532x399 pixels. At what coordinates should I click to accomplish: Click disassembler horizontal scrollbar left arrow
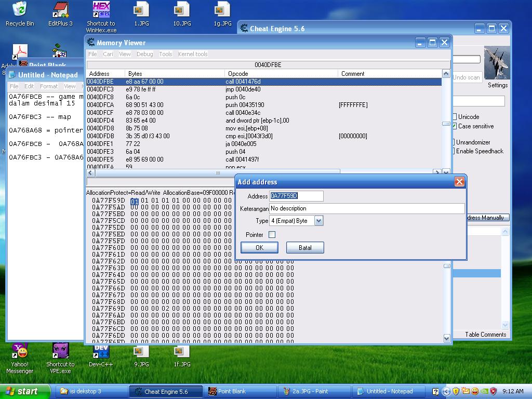tap(90, 172)
